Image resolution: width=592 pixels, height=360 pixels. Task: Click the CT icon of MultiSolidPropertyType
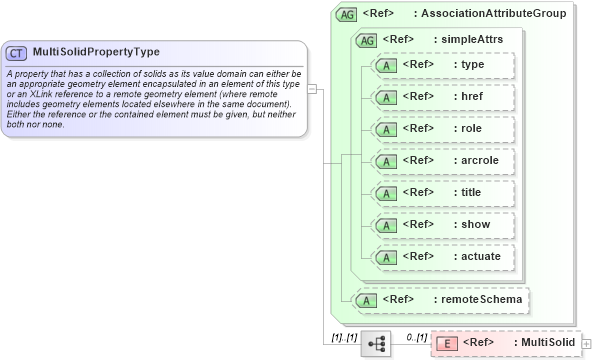(16, 53)
